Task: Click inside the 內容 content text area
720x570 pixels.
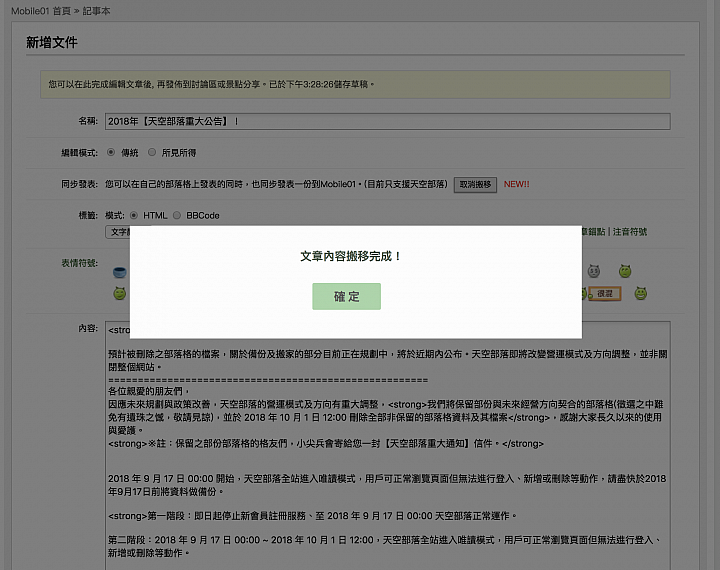Action: coord(388,446)
